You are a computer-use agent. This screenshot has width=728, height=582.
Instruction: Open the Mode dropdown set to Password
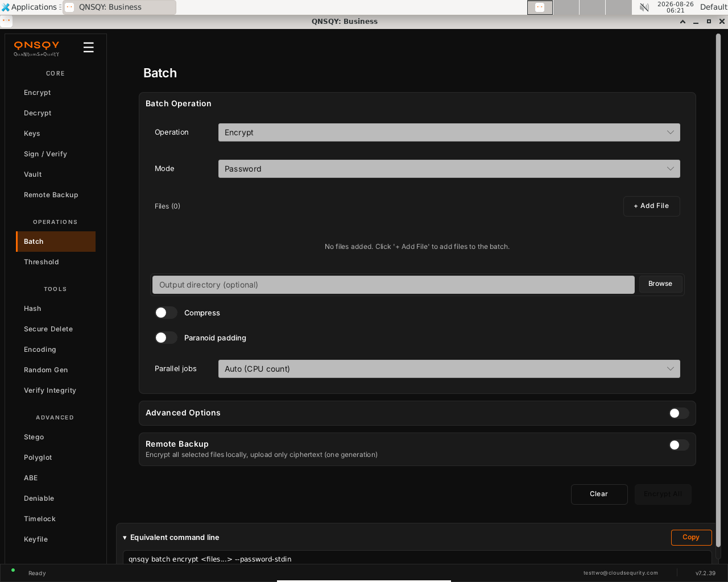[449, 169]
